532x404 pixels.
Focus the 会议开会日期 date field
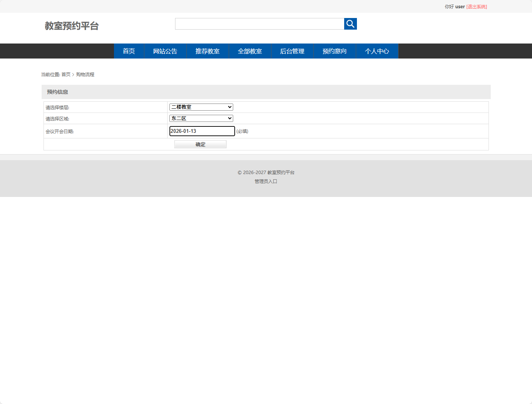[202, 131]
